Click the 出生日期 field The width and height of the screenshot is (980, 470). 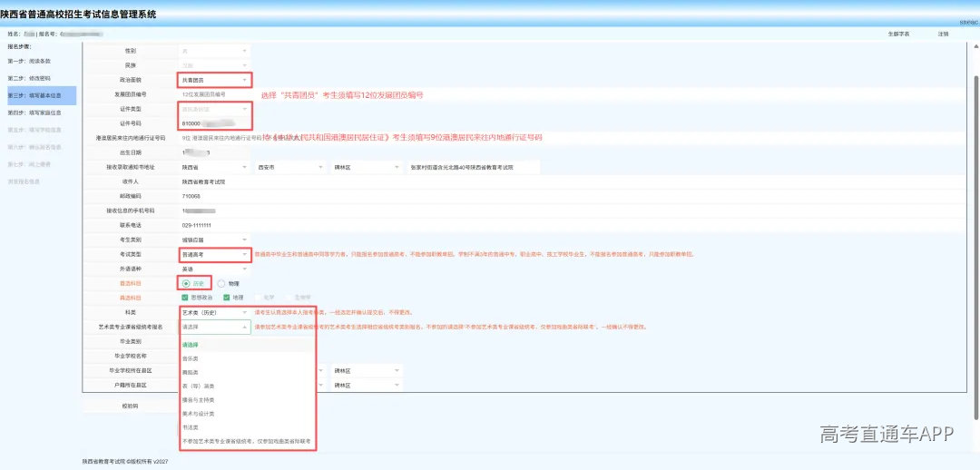(214, 152)
